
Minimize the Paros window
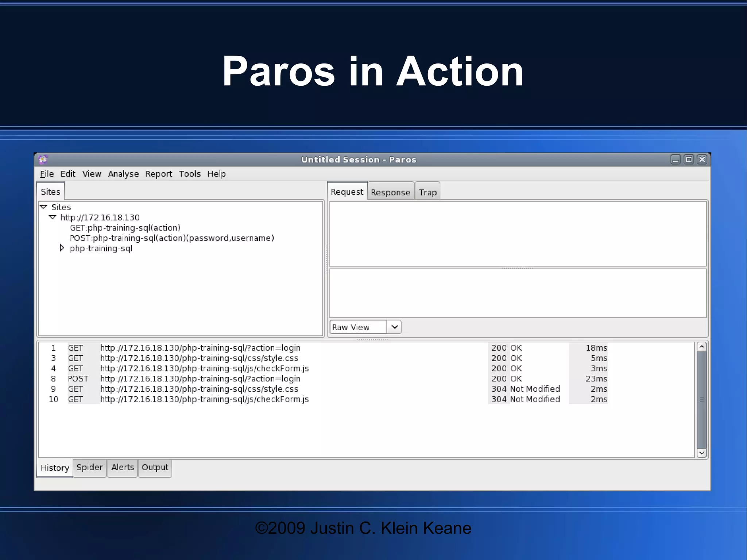point(676,159)
